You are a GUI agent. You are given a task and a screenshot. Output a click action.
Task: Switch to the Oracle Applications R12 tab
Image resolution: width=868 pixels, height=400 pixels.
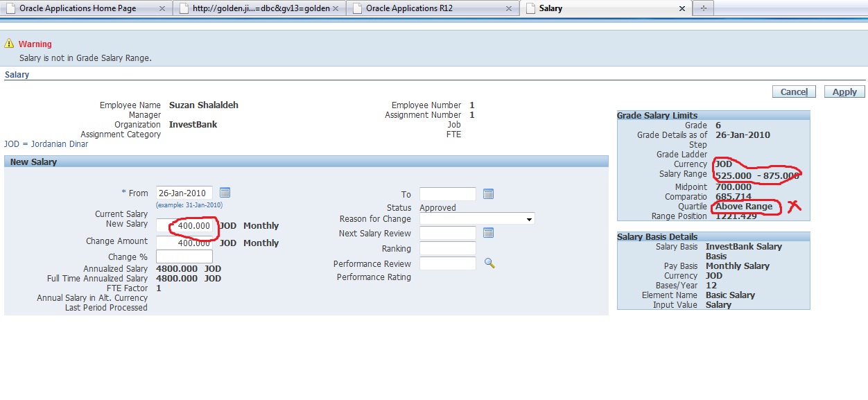coord(426,8)
